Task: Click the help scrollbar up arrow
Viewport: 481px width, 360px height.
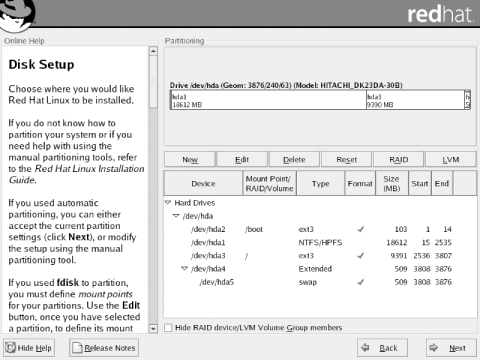Action: (x=153, y=51)
